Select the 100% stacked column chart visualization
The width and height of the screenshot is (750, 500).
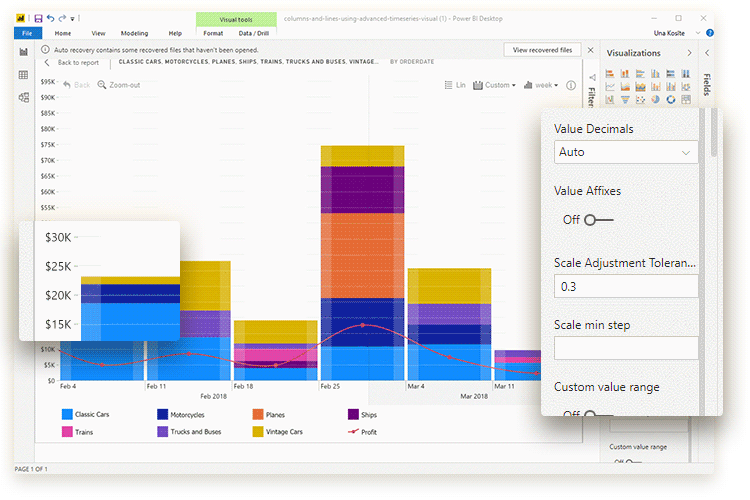pyautogui.click(x=686, y=73)
